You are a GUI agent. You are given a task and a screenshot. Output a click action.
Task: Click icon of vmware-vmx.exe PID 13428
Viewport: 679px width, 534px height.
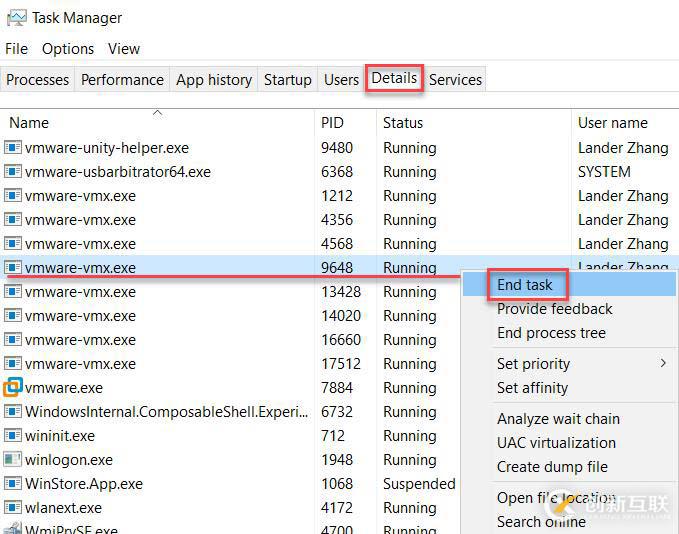point(13,291)
